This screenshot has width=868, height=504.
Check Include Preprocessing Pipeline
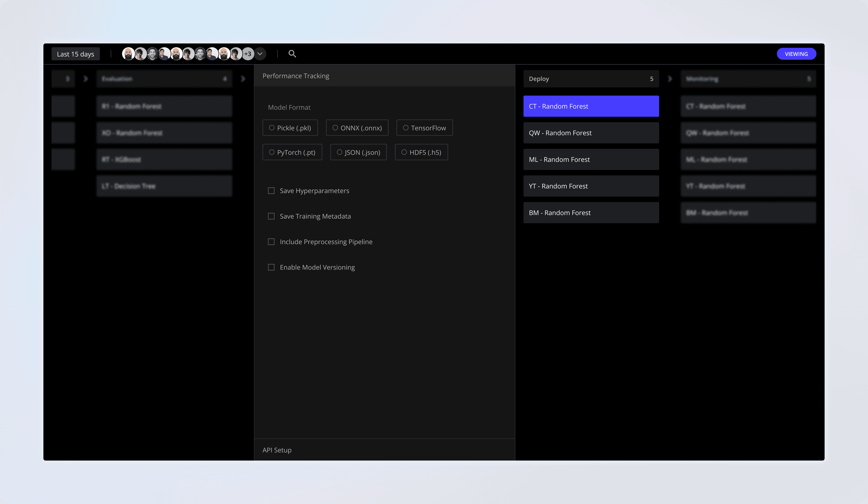271,242
